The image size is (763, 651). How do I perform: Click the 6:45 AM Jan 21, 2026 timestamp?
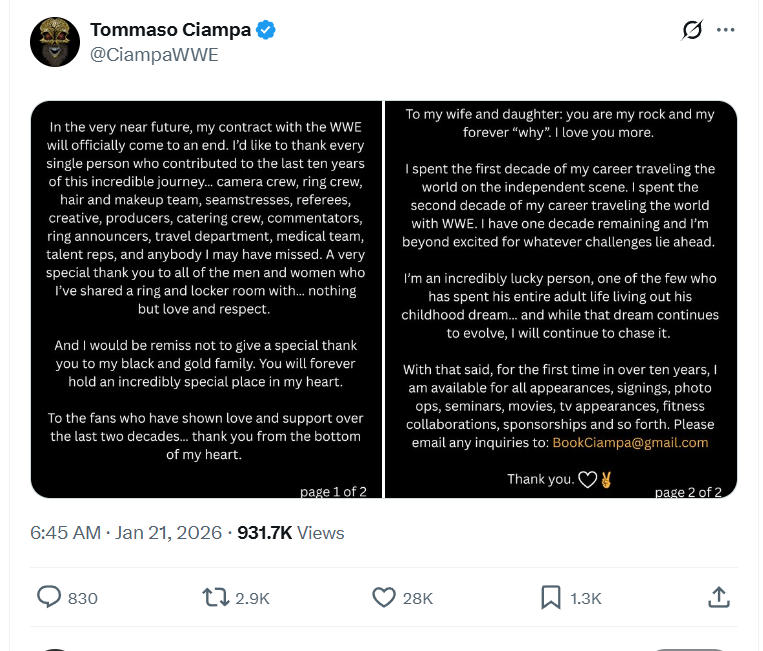126,533
